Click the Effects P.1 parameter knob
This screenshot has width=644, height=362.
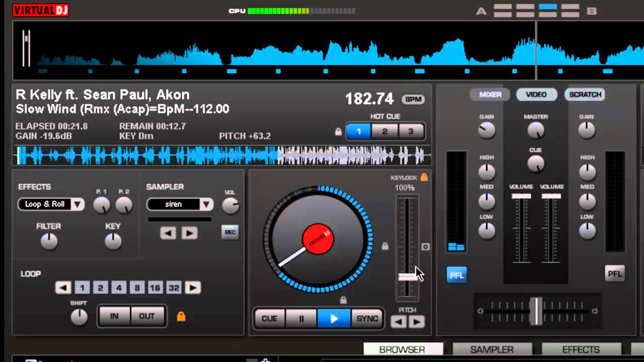coord(102,205)
